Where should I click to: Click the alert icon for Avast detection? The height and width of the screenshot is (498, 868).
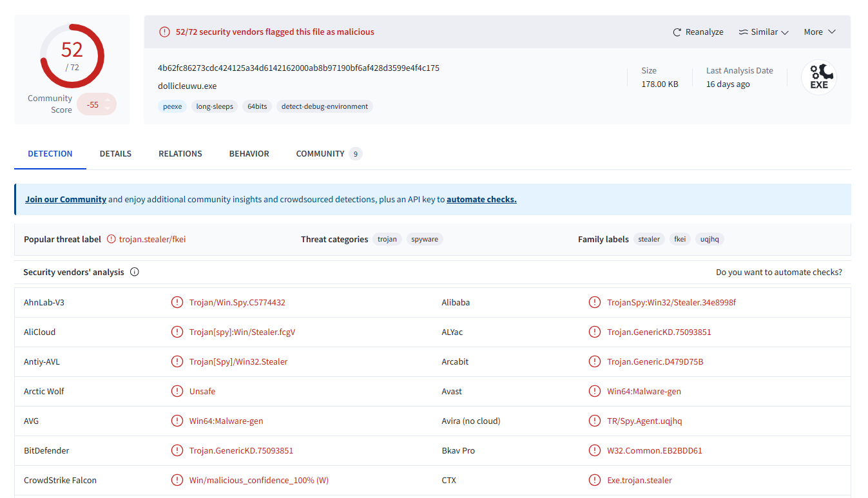tap(595, 391)
